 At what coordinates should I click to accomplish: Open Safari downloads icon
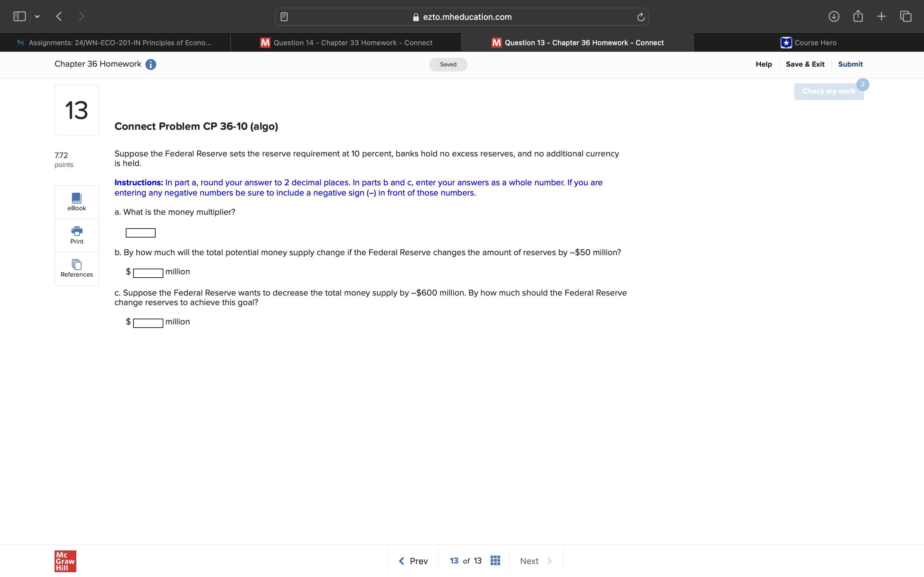click(x=834, y=16)
